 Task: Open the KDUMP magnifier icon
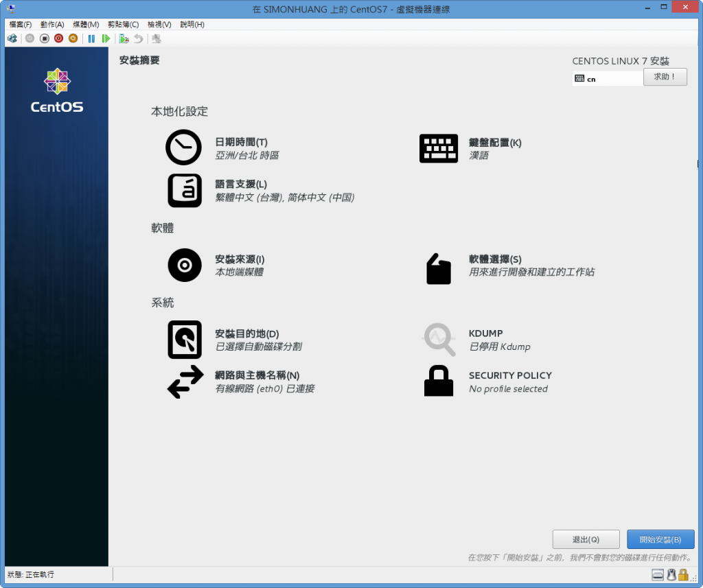[x=439, y=339]
